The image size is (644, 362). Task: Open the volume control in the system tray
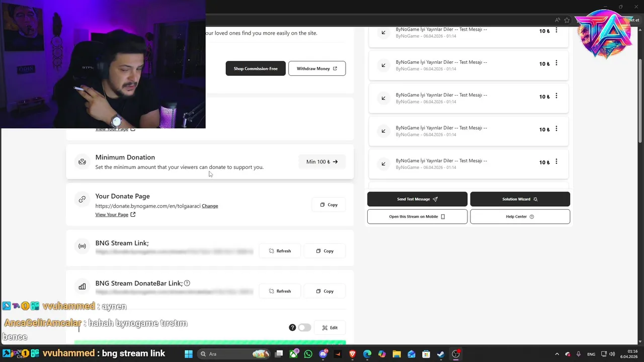(612, 354)
